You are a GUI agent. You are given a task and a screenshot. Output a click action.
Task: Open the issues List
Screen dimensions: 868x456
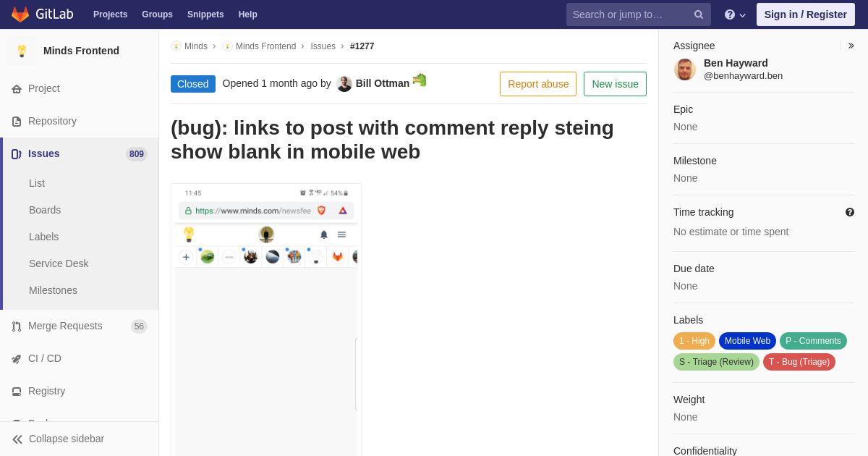37,183
